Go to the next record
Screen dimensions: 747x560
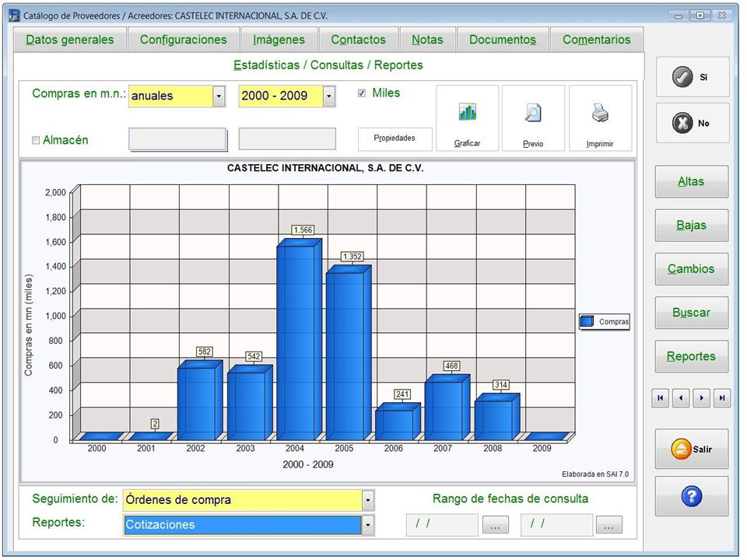click(x=702, y=398)
